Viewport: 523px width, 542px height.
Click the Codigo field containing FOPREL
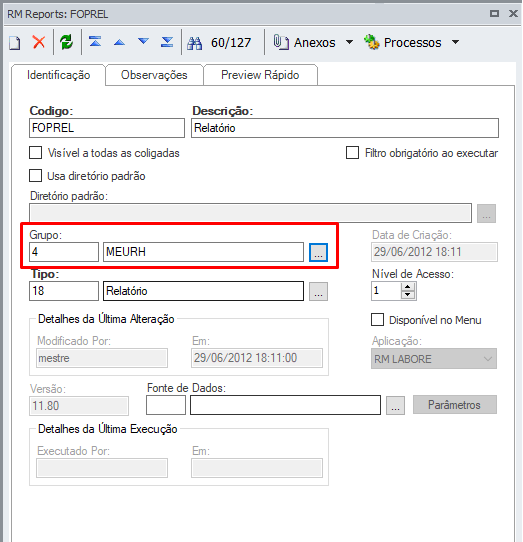[107, 128]
